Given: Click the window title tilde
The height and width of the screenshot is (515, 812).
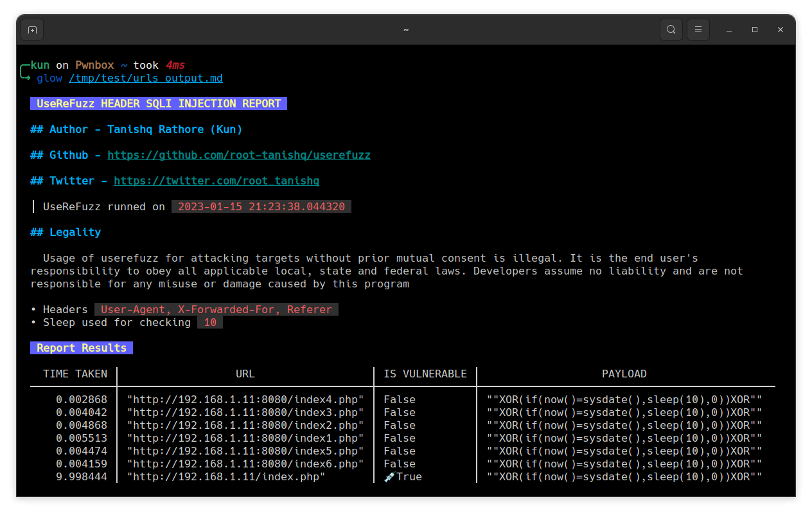Looking at the screenshot, I should (406, 30).
